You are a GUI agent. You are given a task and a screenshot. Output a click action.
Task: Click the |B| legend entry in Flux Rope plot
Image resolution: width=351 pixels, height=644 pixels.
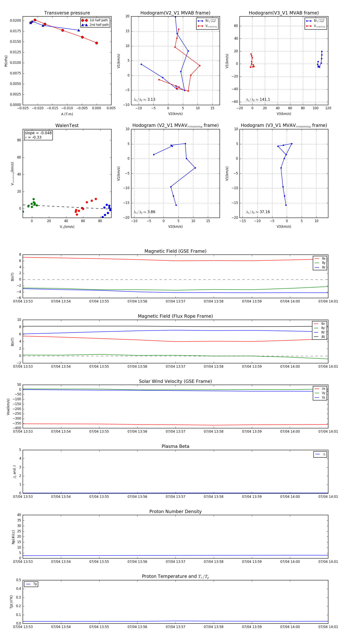click(320, 337)
